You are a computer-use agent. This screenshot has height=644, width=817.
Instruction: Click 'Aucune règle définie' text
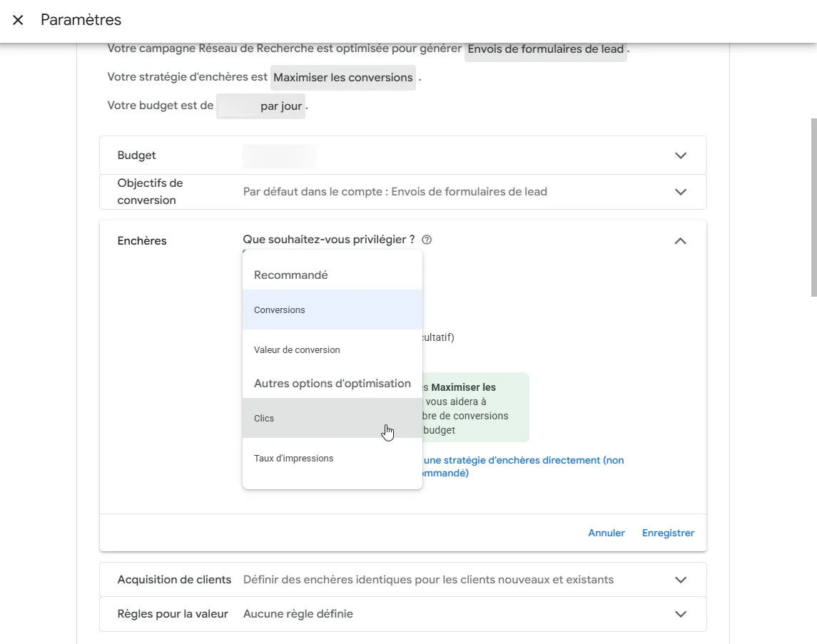click(x=298, y=614)
